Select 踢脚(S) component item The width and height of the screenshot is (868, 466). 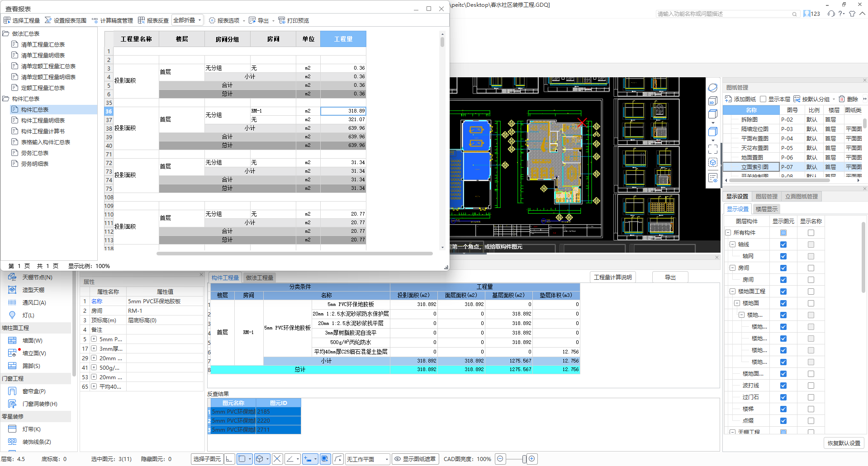pos(31,366)
